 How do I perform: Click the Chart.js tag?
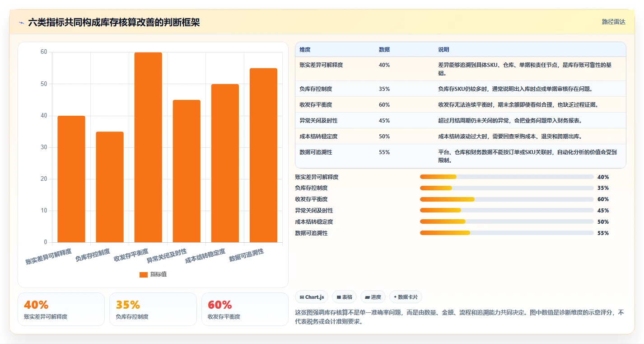tap(312, 297)
